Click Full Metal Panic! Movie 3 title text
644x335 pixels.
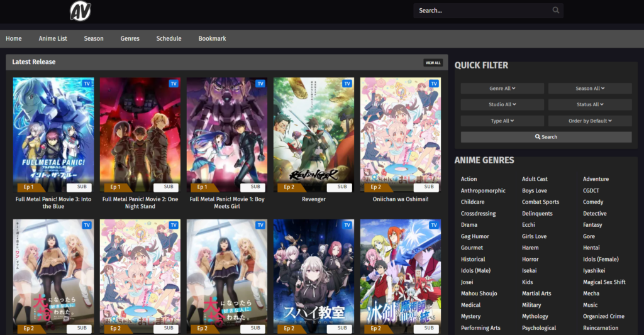click(x=53, y=203)
